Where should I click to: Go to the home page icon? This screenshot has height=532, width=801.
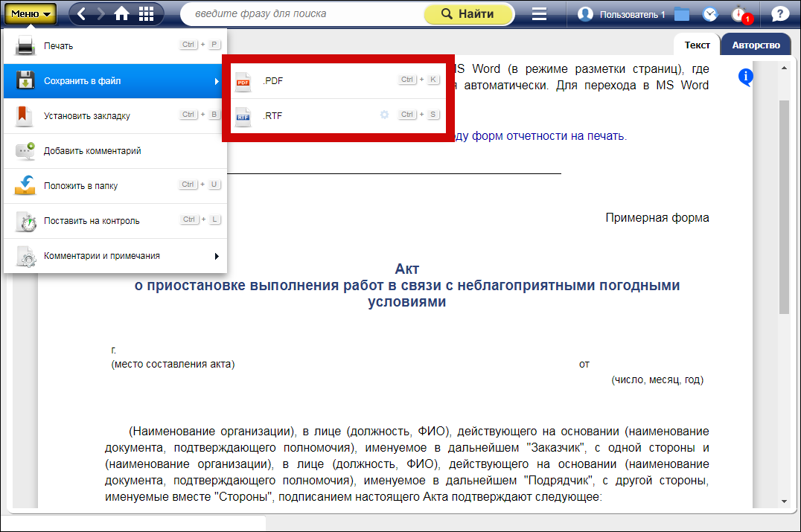(121, 14)
